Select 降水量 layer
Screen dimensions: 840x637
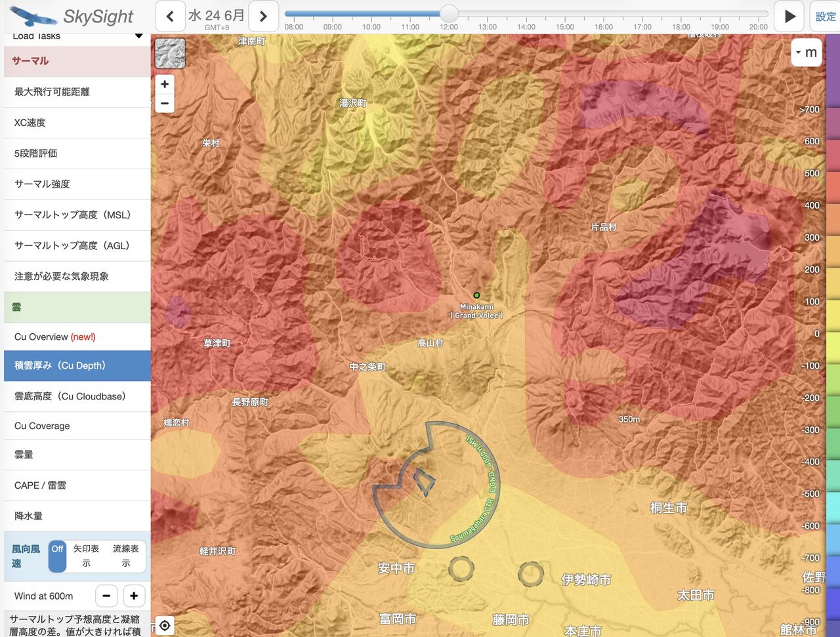point(77,516)
